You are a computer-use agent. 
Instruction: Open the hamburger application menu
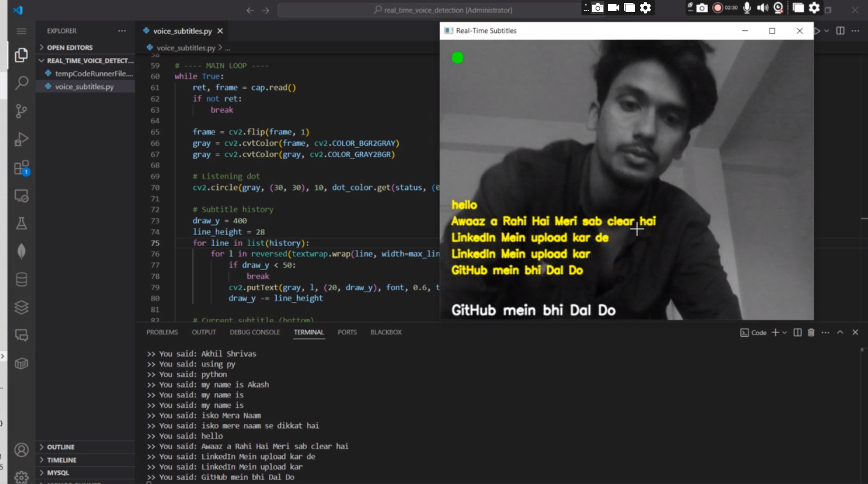coord(22,31)
